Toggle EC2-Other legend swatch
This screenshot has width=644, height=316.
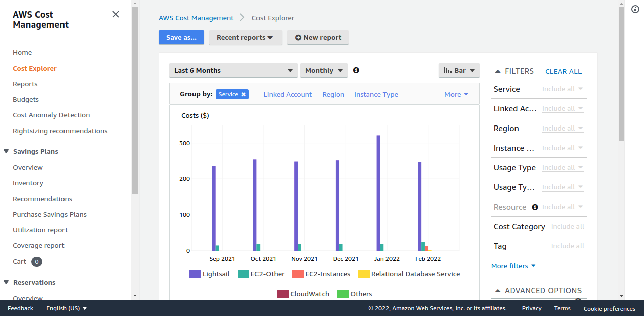243,274
